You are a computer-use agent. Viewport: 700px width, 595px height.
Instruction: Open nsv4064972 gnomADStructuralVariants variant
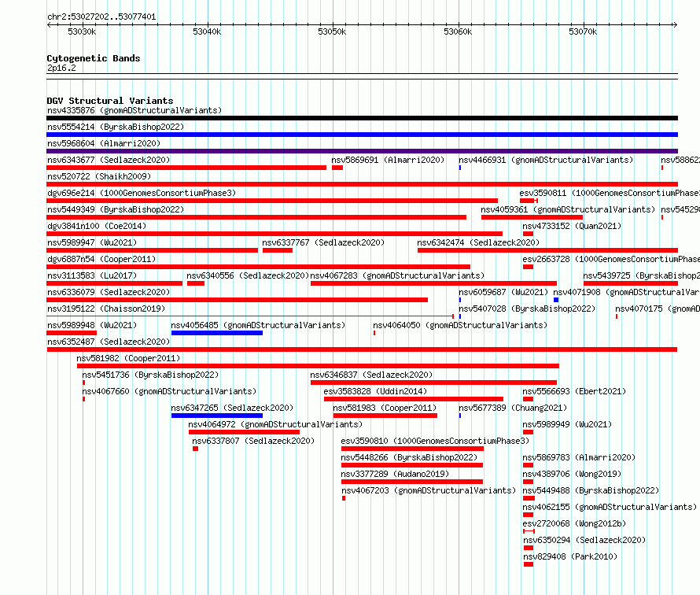(x=275, y=424)
